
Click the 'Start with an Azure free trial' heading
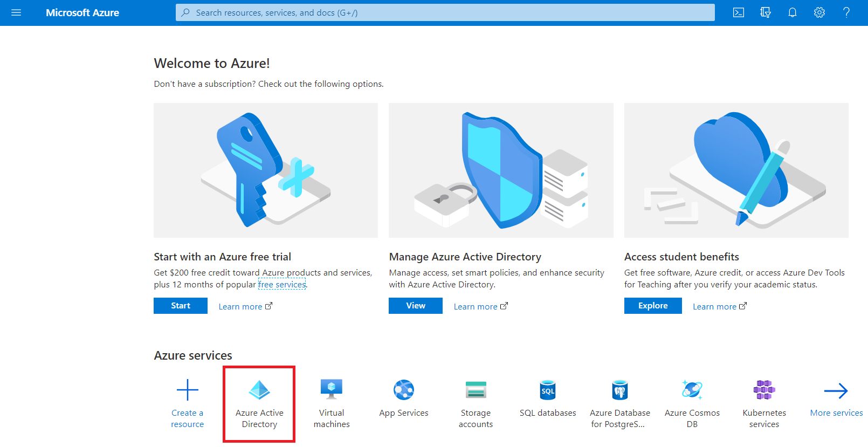coord(222,257)
